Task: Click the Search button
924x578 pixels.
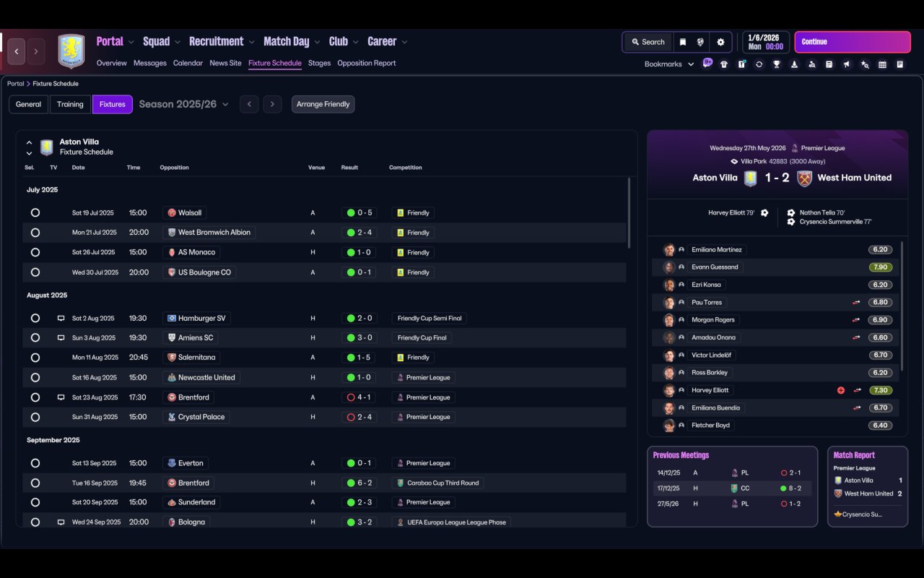Action: pos(648,42)
